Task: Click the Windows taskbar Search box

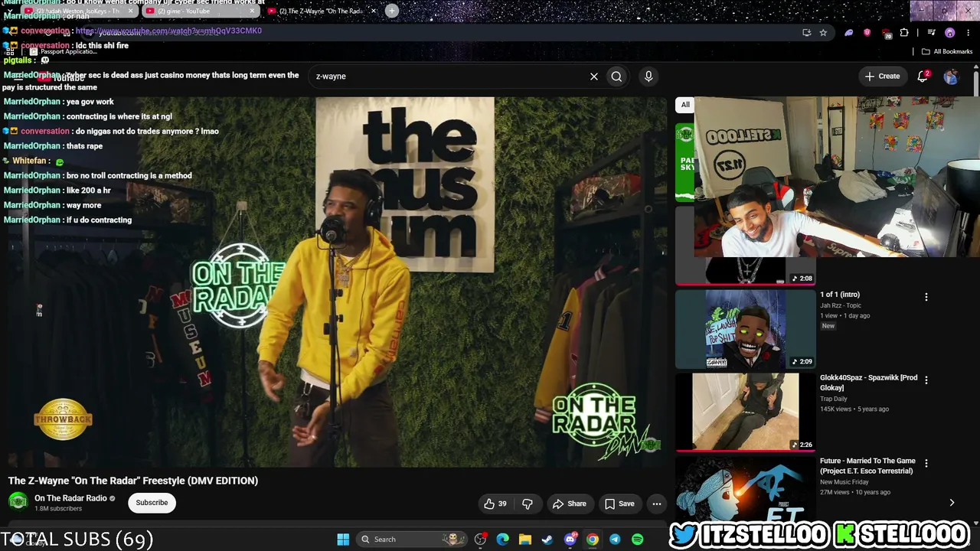Action: pos(412,540)
